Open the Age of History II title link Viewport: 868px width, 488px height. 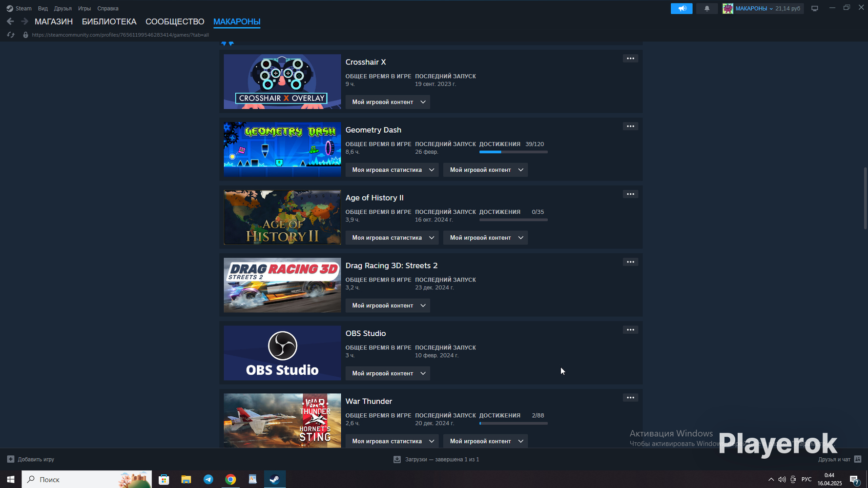point(374,198)
